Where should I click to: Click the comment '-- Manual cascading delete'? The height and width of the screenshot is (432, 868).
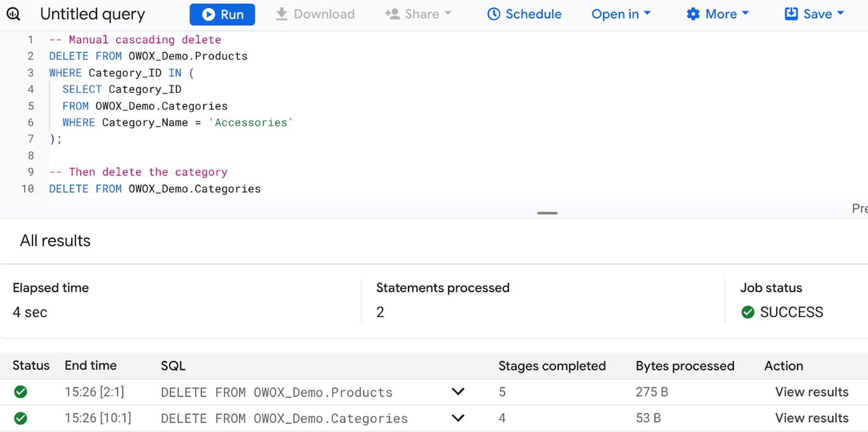pyautogui.click(x=135, y=39)
